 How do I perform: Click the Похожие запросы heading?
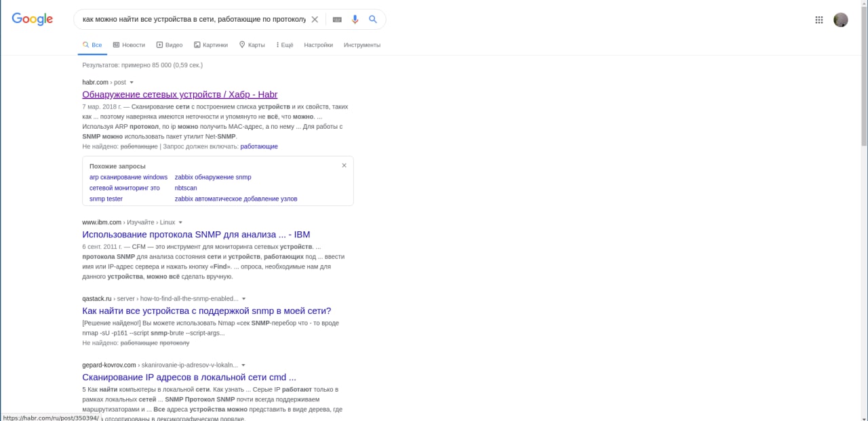click(x=117, y=166)
